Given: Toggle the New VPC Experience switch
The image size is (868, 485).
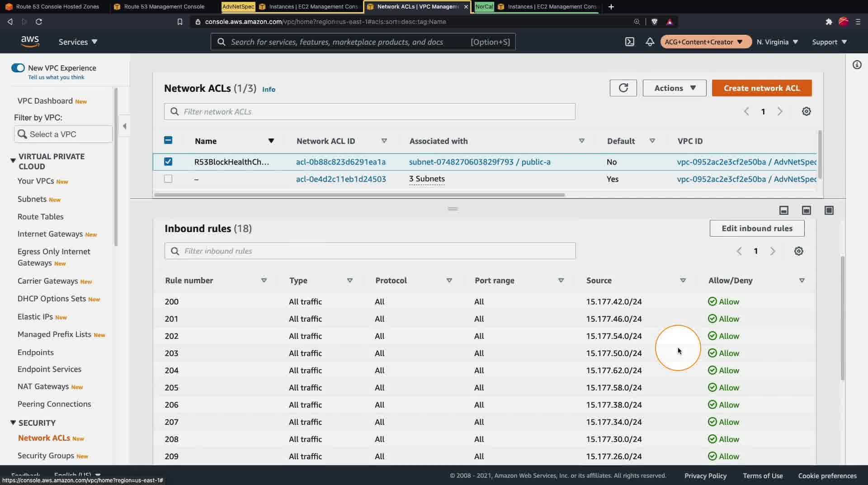Looking at the screenshot, I should point(18,68).
